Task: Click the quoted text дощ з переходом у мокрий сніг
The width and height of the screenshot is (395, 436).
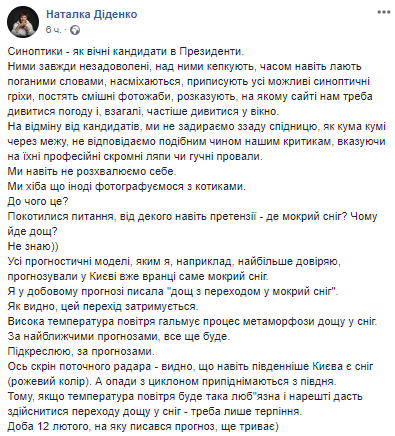Action: point(253,292)
